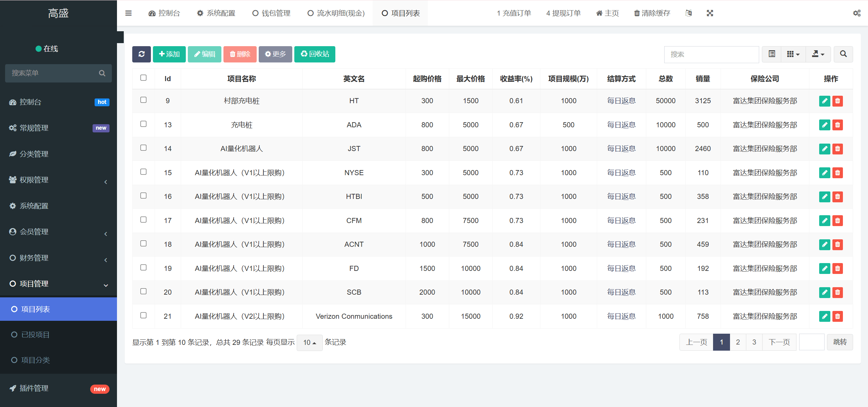
Task: Open the 流水明细(现金) tab
Action: [x=336, y=13]
